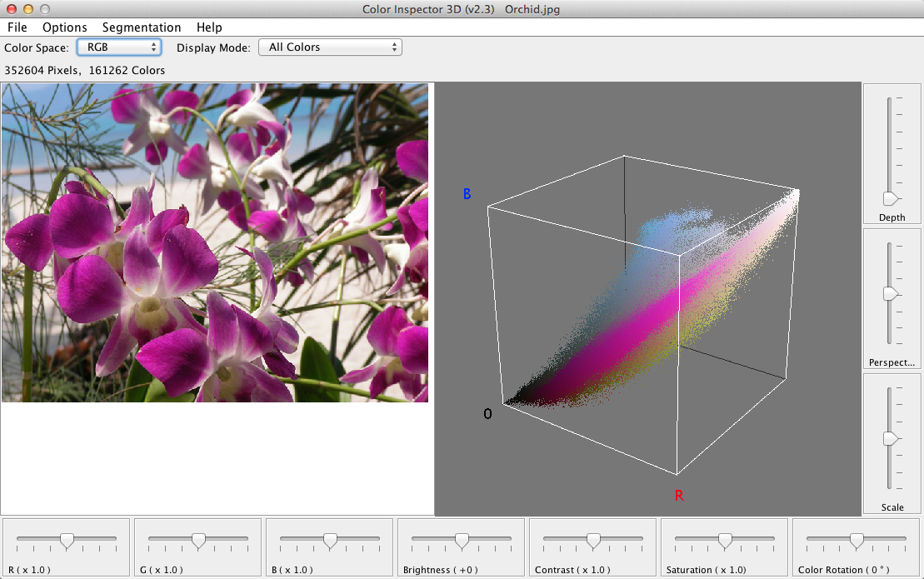This screenshot has height=579, width=924.
Task: Click the Scale slider handle
Action: (x=891, y=438)
